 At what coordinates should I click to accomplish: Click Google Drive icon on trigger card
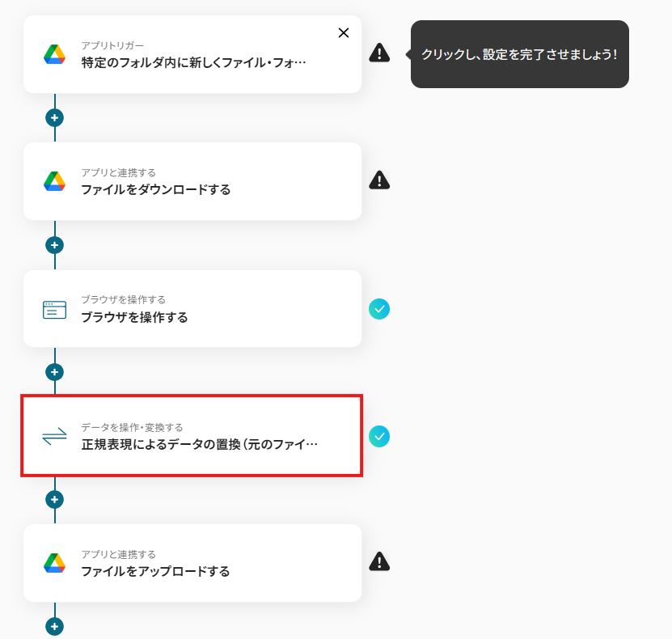54,54
